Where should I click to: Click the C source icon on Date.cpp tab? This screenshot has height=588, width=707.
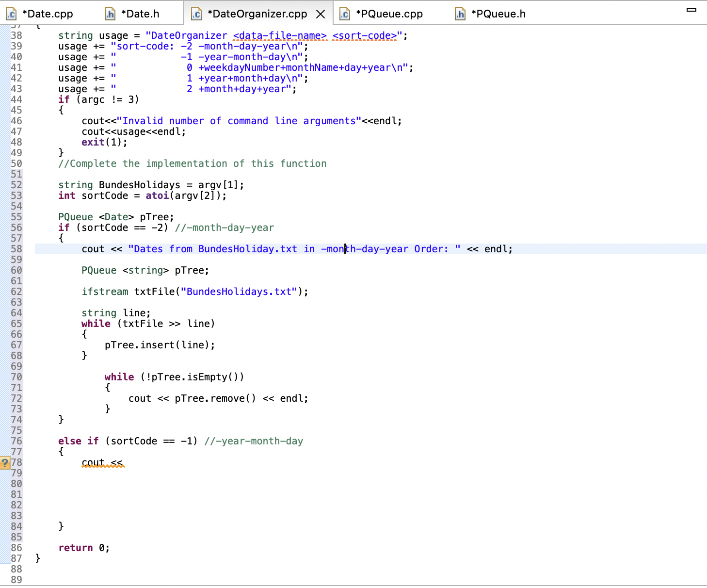tap(11, 14)
